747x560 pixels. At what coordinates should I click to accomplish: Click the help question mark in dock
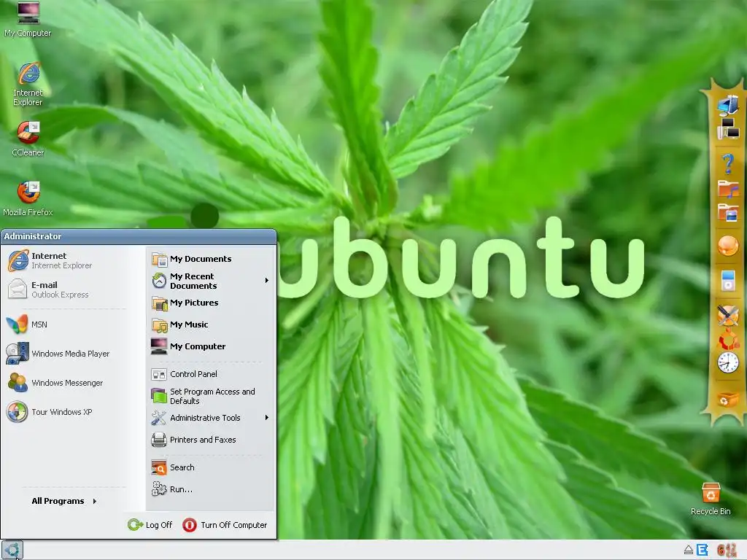[x=727, y=164]
